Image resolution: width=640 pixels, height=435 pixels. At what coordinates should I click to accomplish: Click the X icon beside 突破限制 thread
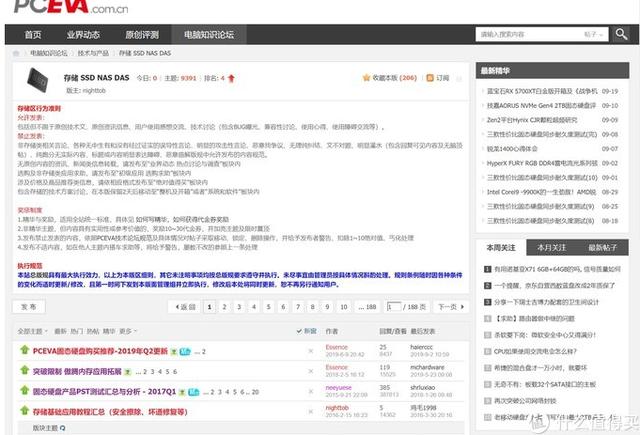311,371
